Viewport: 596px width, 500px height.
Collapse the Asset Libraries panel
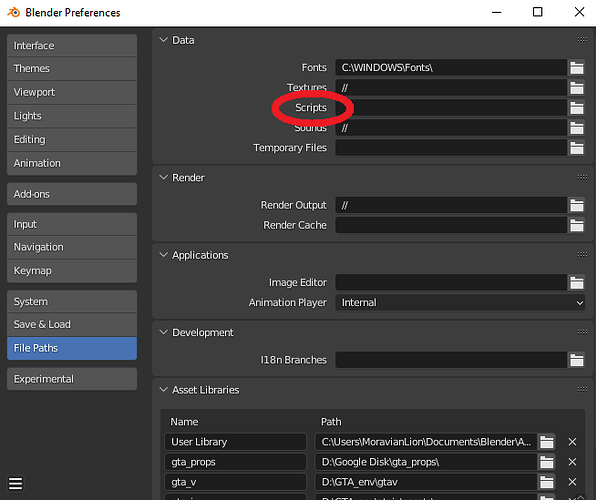163,390
